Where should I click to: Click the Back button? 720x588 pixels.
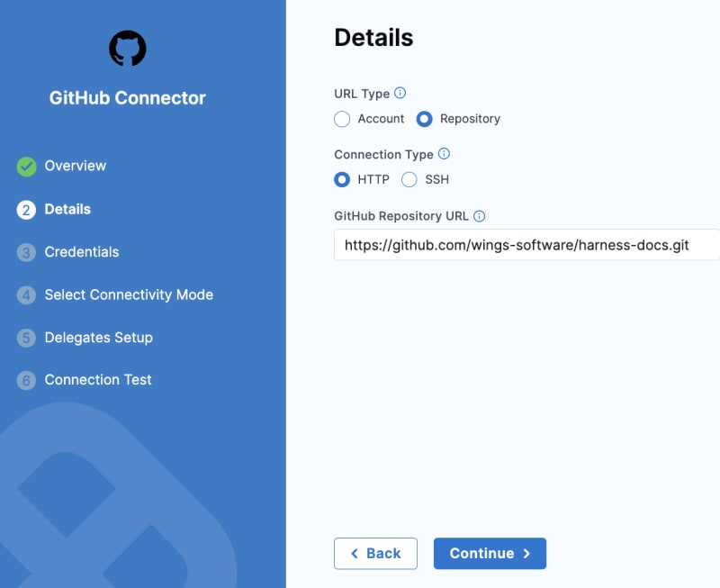(375, 554)
